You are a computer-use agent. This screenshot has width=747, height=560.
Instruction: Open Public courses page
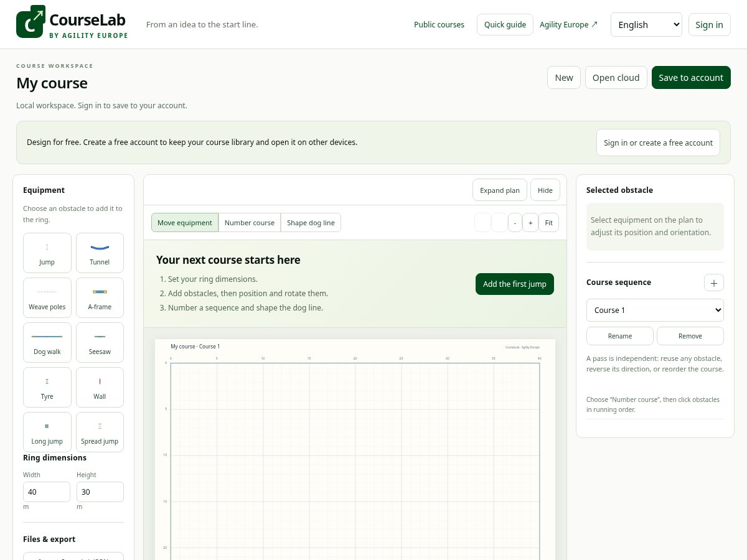439,25
